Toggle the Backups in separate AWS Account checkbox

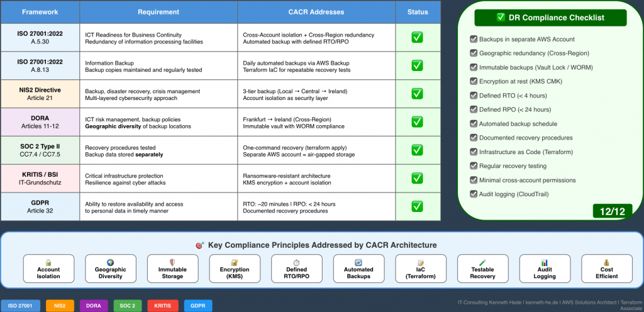pyautogui.click(x=474, y=39)
